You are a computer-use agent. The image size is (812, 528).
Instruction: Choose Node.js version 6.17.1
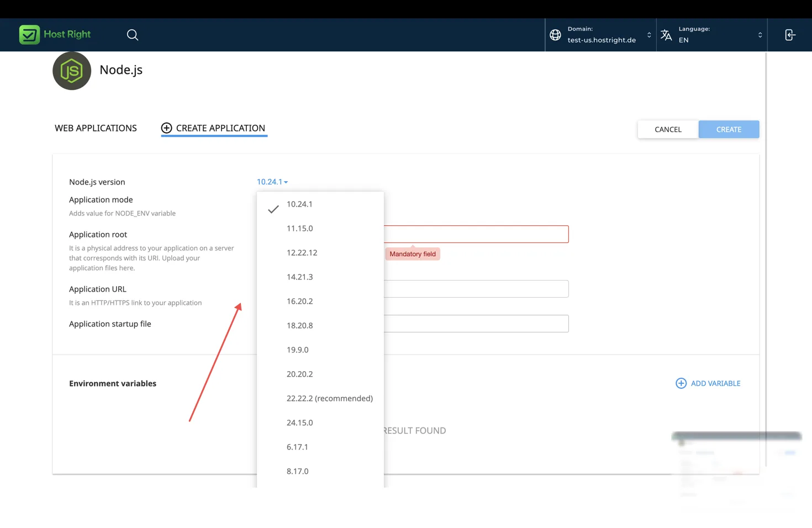(x=320, y=447)
